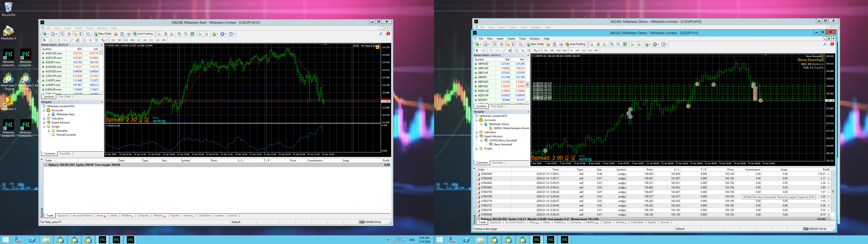Select Crosshair tool in USDJPY Demo window

point(484,51)
